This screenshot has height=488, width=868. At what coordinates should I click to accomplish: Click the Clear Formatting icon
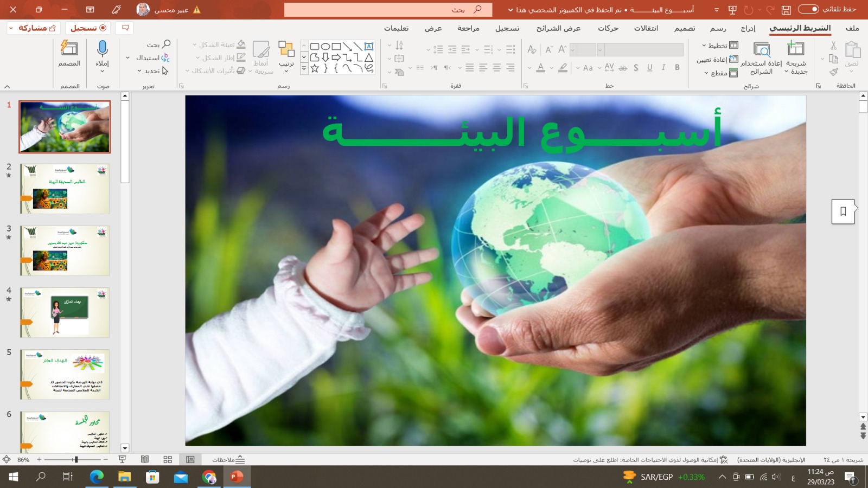coord(532,50)
